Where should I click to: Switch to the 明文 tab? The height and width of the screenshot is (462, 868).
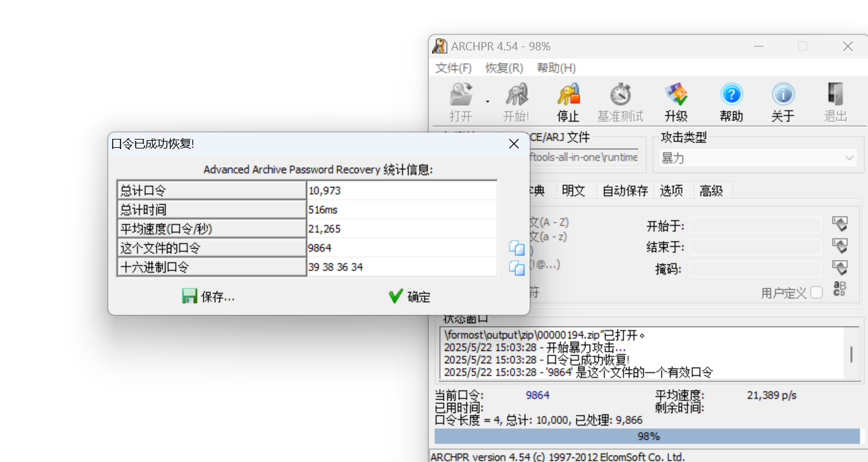574,191
